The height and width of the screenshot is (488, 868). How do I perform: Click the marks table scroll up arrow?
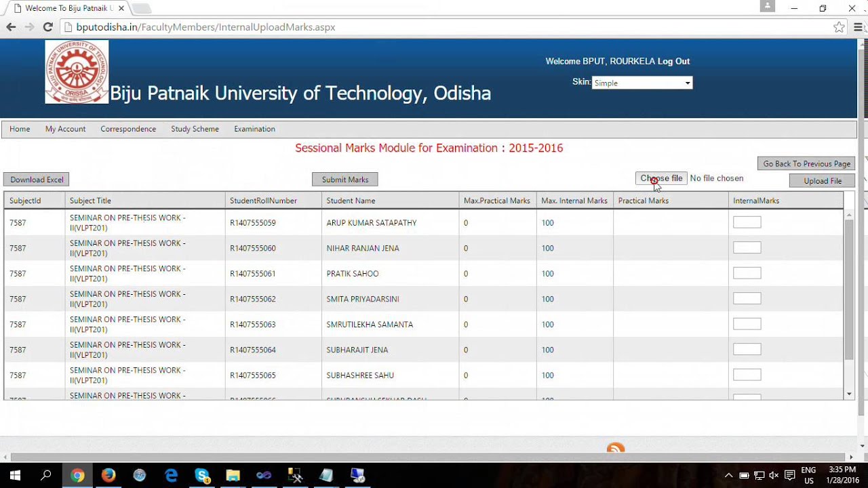(849, 215)
